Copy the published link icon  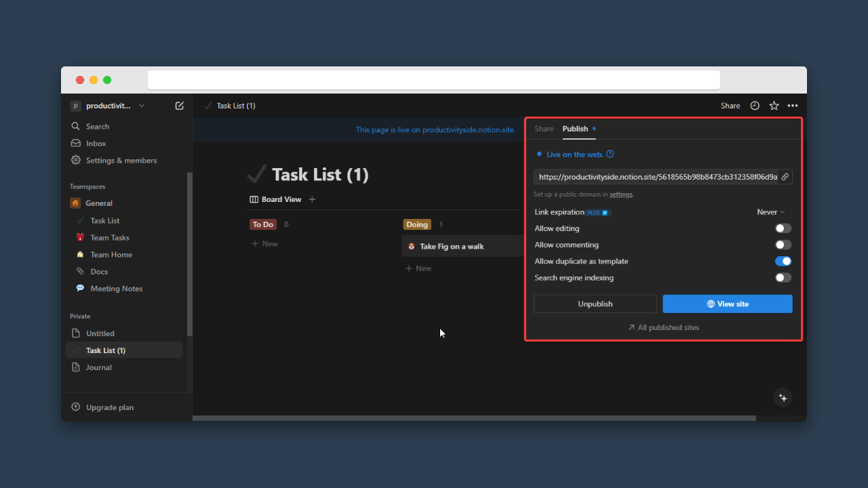click(x=785, y=177)
